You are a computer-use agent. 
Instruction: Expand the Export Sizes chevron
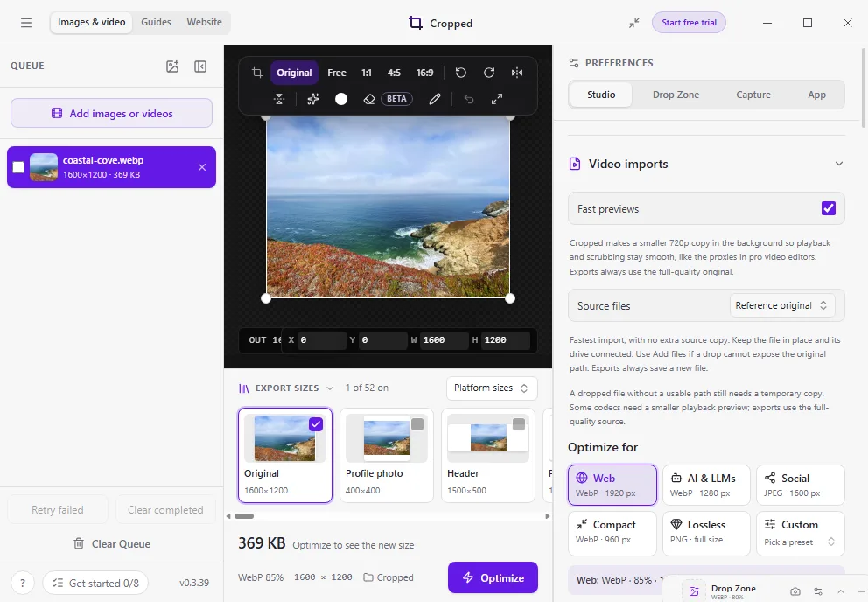330,388
